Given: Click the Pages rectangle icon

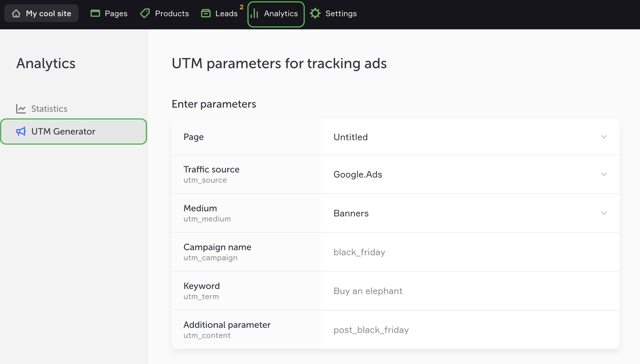Looking at the screenshot, I should pyautogui.click(x=95, y=13).
